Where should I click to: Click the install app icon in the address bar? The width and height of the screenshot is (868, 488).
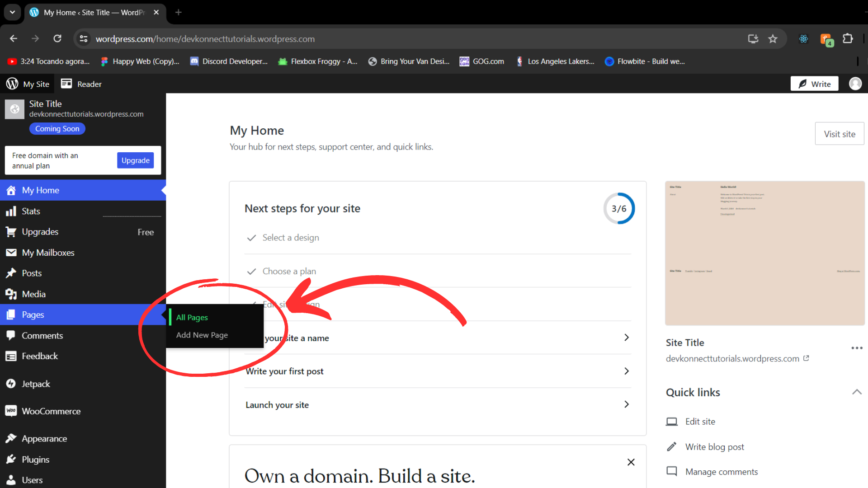coord(753,39)
